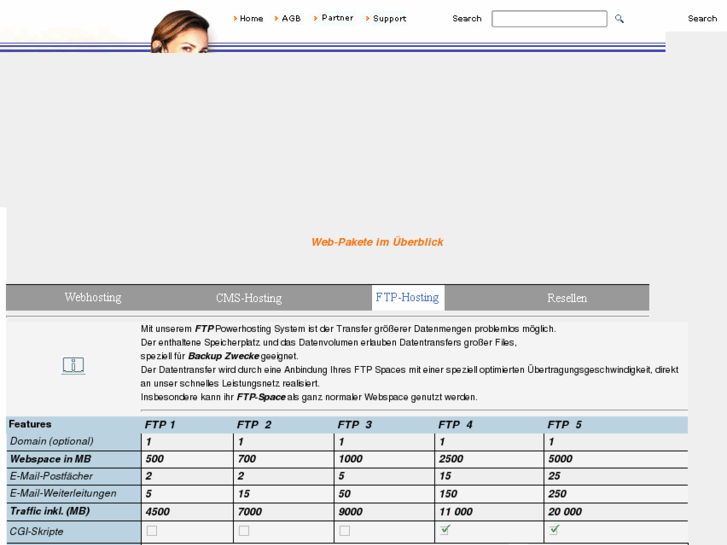Open the AGB link
Image resolution: width=727 pixels, height=545 pixels.
pos(291,19)
